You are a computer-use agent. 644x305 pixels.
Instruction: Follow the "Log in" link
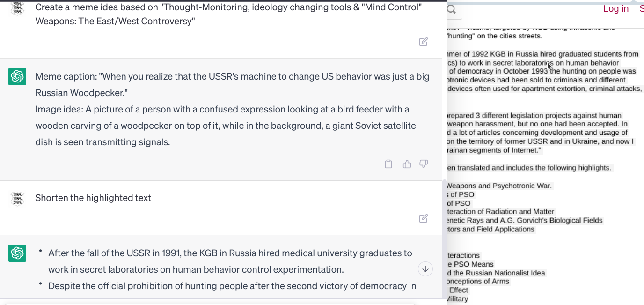pyautogui.click(x=616, y=8)
